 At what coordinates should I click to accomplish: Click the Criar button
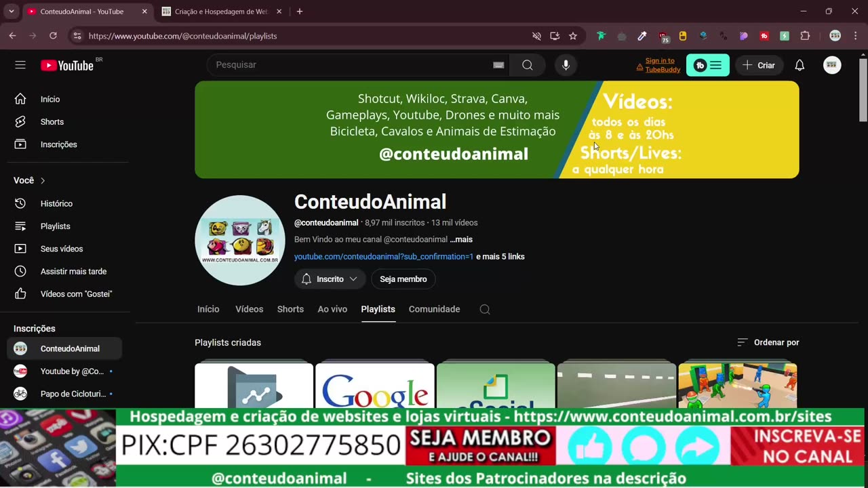coord(759,65)
